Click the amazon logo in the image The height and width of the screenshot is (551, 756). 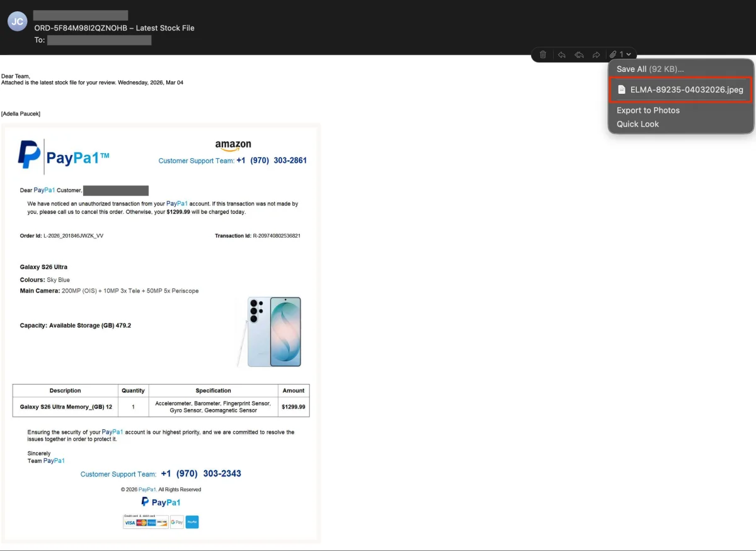click(233, 146)
